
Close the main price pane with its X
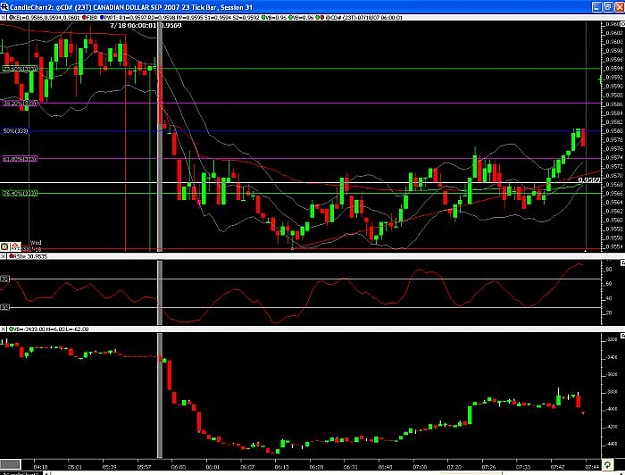click(3, 18)
